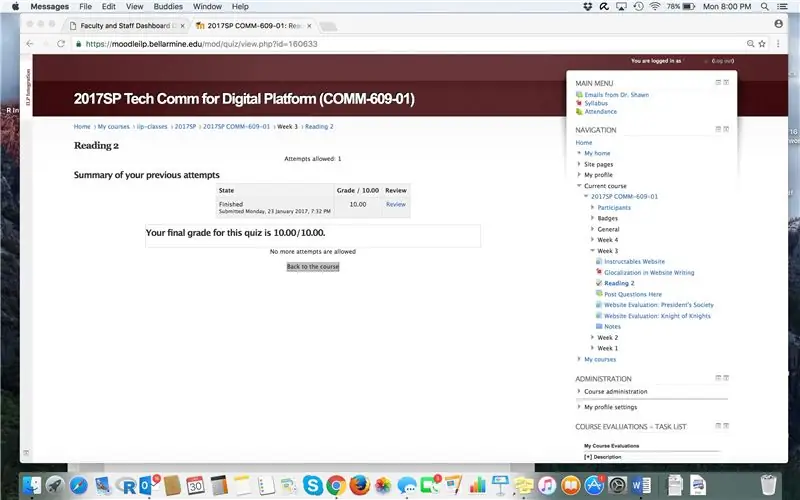Screen dimensions: 800x500
Task: Click the Log out link
Action: pyautogui.click(x=723, y=61)
